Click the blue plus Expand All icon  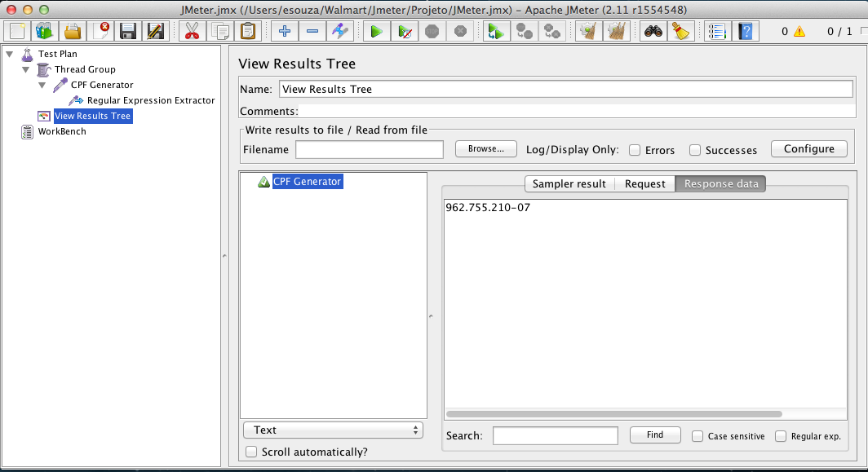285,31
